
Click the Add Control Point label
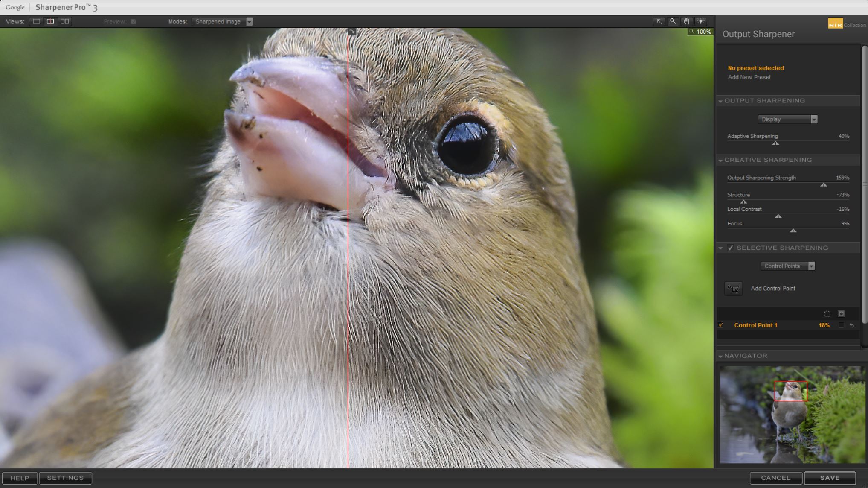[773, 289]
